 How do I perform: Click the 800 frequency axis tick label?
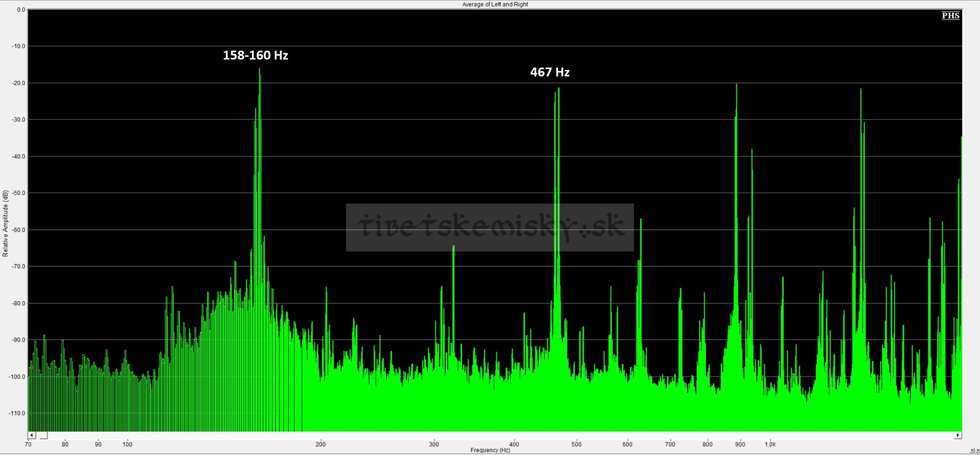tap(707, 444)
